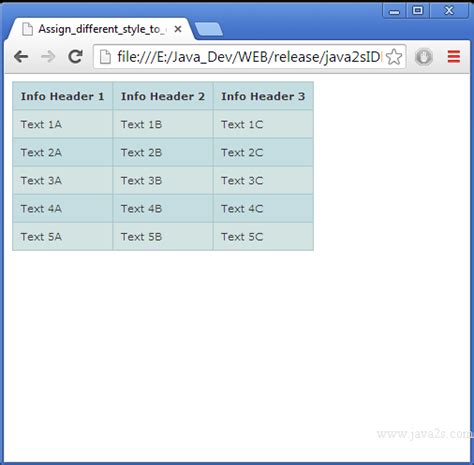Open the Chrome hamburger menu

click(x=454, y=57)
